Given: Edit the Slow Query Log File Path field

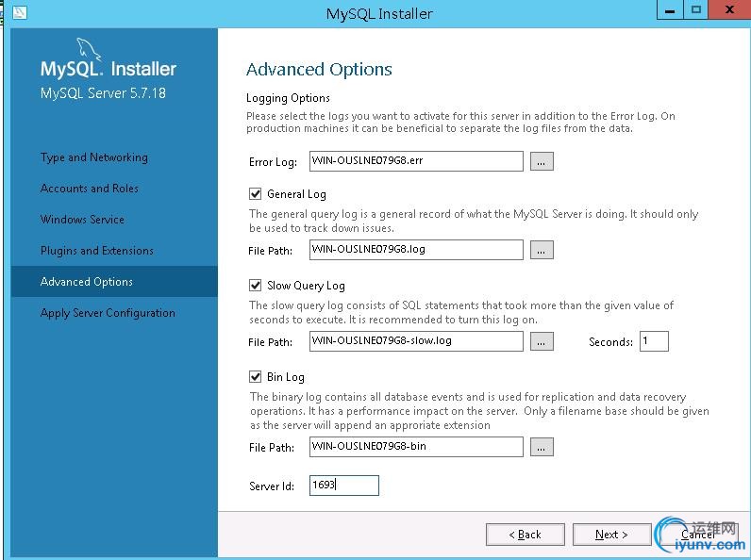Looking at the screenshot, I should 416,341.
